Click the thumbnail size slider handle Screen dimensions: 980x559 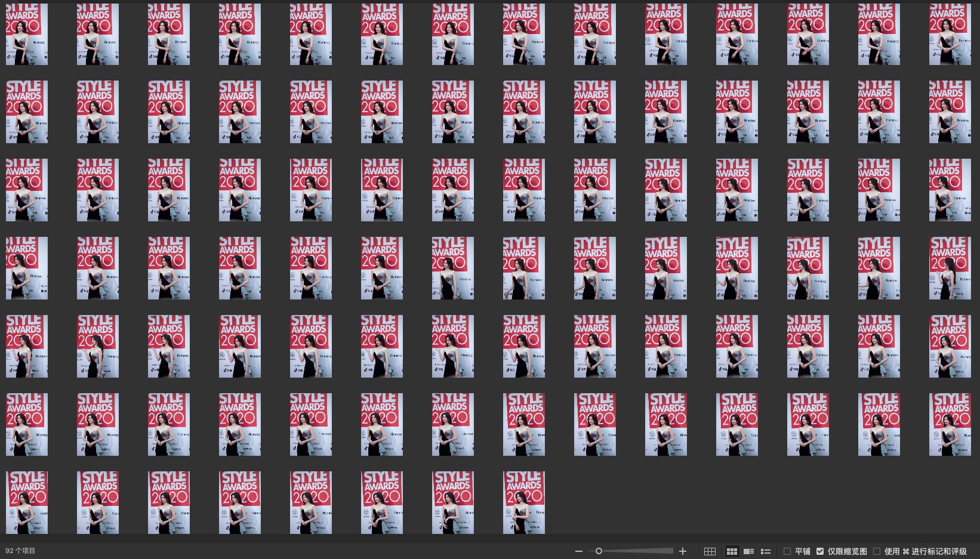[599, 551]
